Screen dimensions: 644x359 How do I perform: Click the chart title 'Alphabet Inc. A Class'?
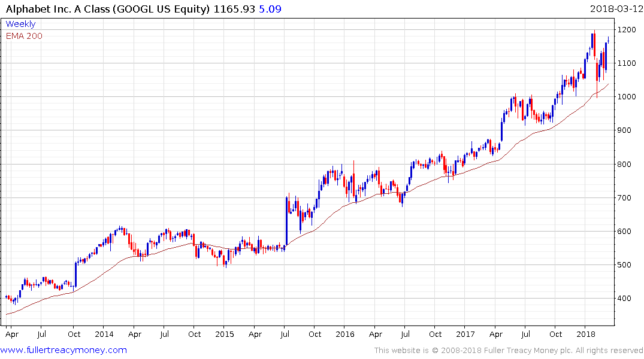pos(58,8)
